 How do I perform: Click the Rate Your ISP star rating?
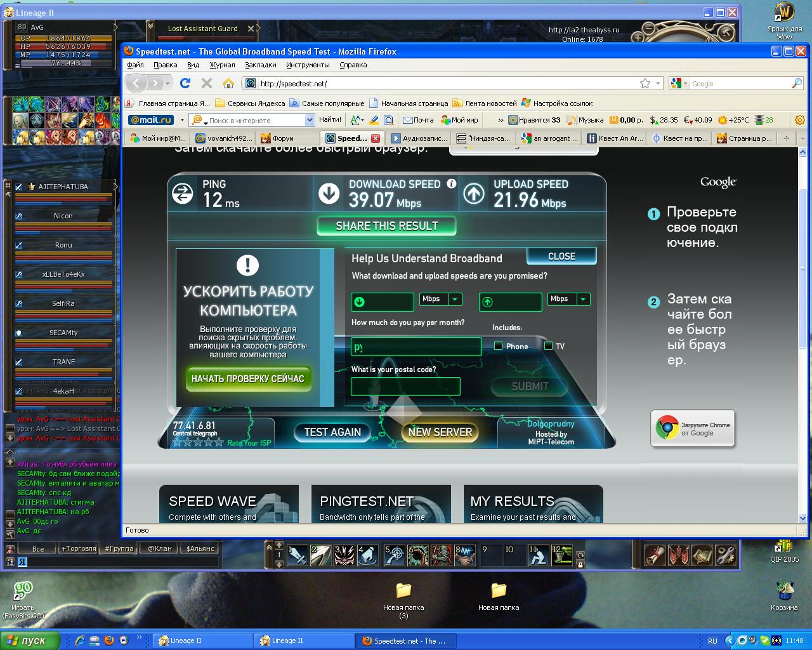(199, 442)
